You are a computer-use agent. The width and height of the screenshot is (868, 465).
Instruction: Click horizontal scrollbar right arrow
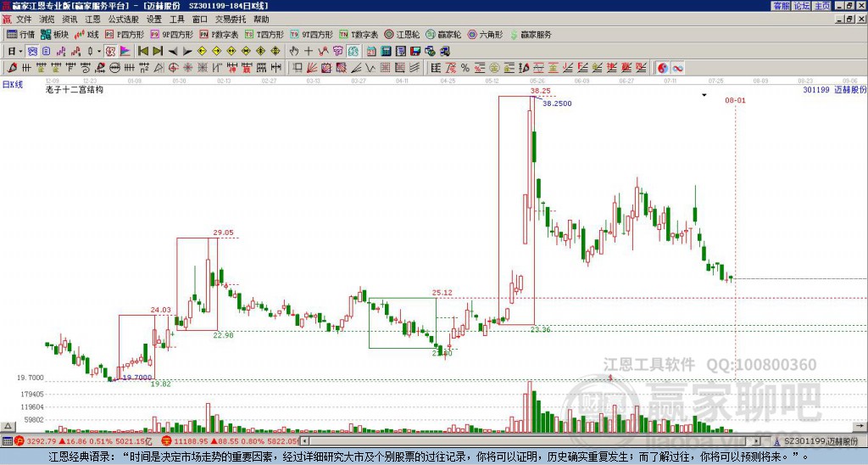pos(756,441)
